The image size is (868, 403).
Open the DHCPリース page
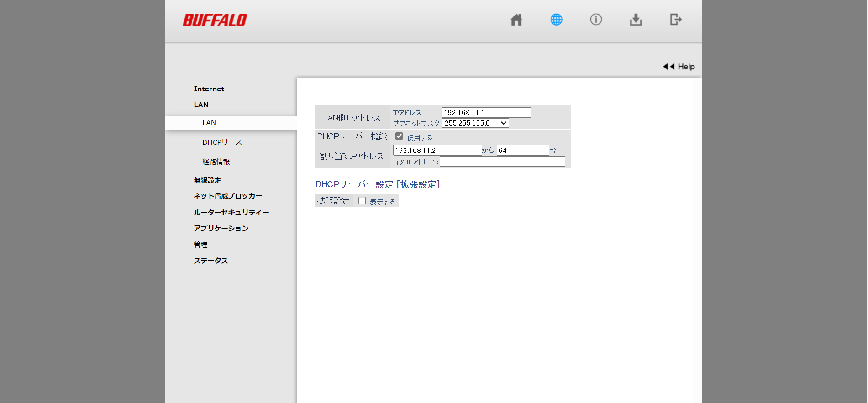coord(222,142)
